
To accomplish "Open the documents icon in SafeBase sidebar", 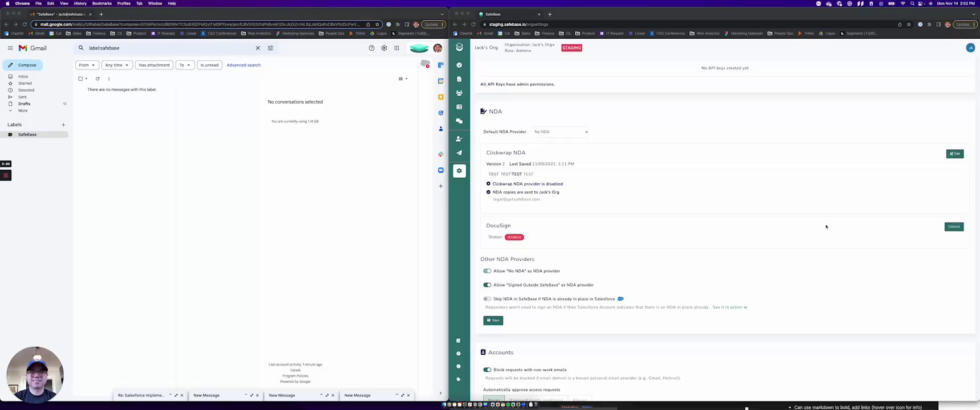I will point(459,79).
